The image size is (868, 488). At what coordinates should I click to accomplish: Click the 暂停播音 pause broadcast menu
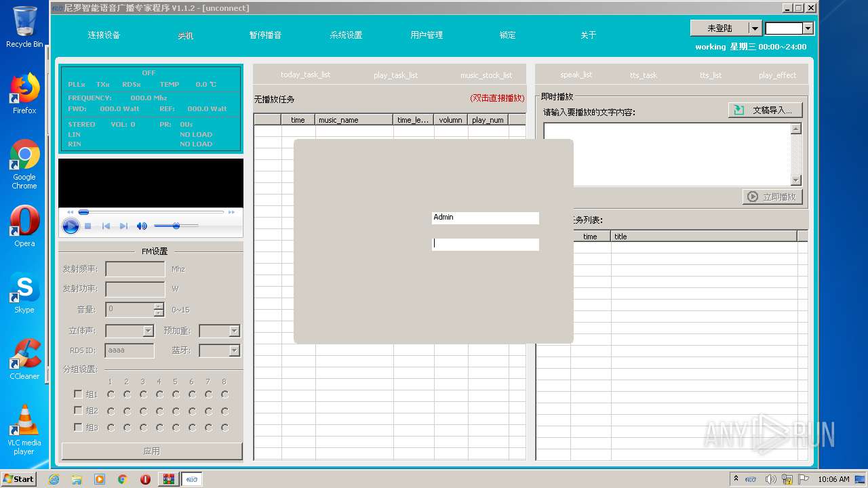pyautogui.click(x=265, y=35)
